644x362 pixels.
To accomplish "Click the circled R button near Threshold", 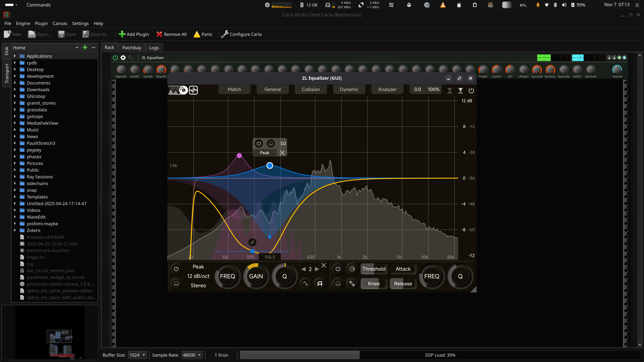I will pyautogui.click(x=352, y=269).
